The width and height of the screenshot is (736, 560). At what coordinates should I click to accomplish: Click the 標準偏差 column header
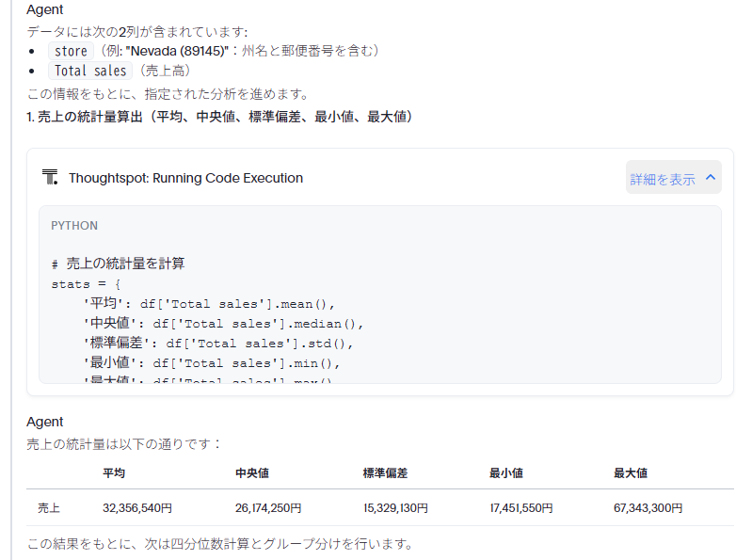pyautogui.click(x=385, y=472)
